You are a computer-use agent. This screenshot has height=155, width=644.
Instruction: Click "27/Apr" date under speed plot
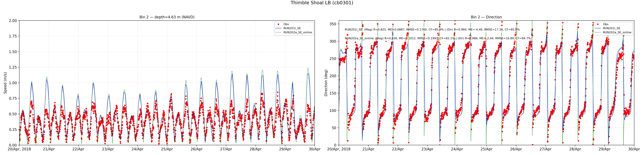pos(226,149)
